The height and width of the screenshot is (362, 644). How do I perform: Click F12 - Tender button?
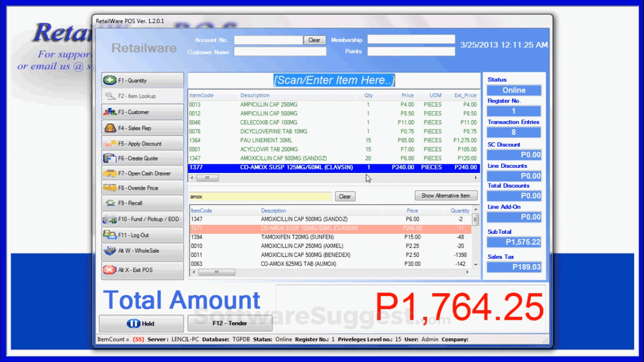coord(230,323)
